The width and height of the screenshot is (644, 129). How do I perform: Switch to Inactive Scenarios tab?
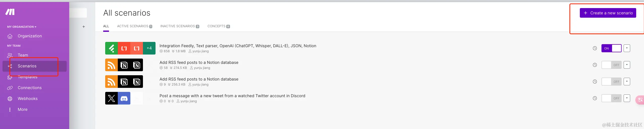[x=179, y=26]
